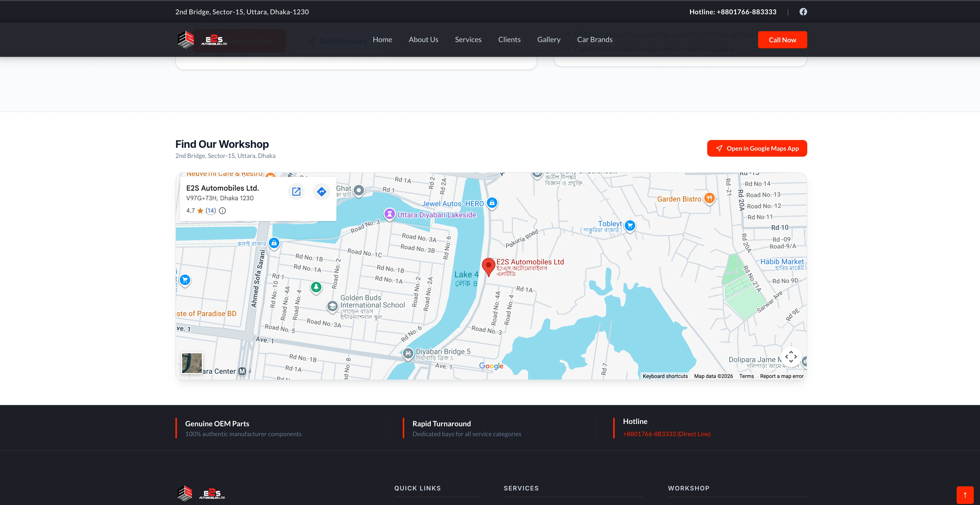
Task: Click the E2S Automobiles logo in navbar
Action: pos(202,39)
